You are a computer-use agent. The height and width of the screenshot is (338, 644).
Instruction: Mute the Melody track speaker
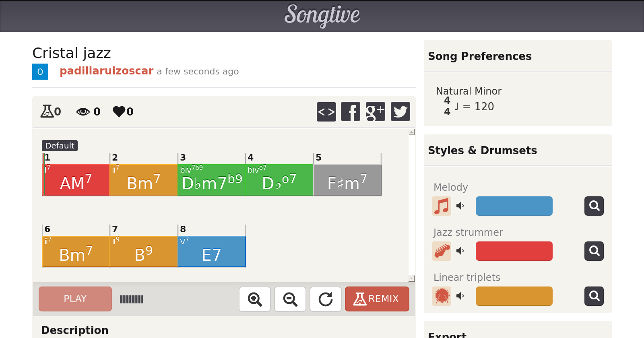(460, 206)
